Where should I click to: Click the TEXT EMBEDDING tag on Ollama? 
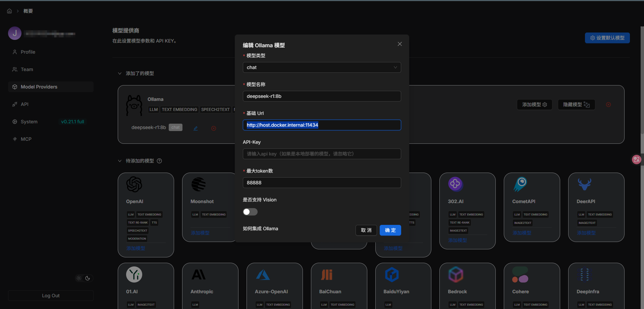tap(179, 110)
